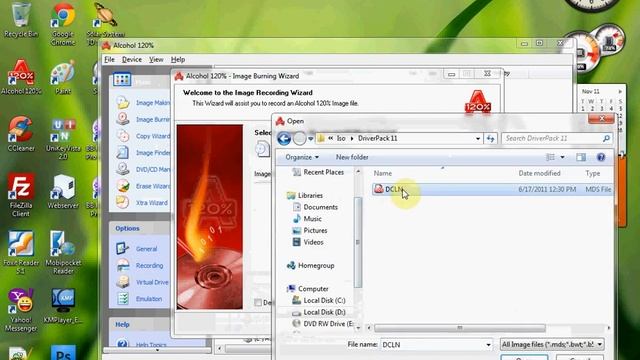
Task: Click Iso folder in the address path
Action: (x=341, y=138)
